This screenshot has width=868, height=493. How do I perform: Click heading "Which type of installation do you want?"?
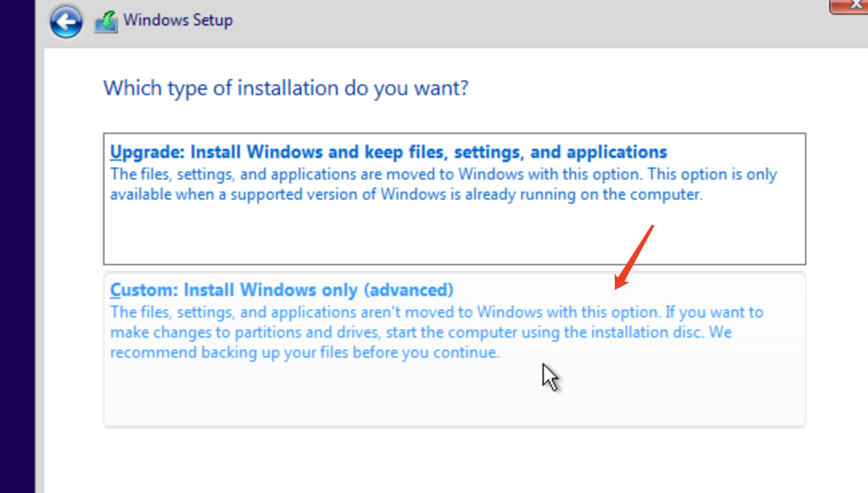coord(286,88)
